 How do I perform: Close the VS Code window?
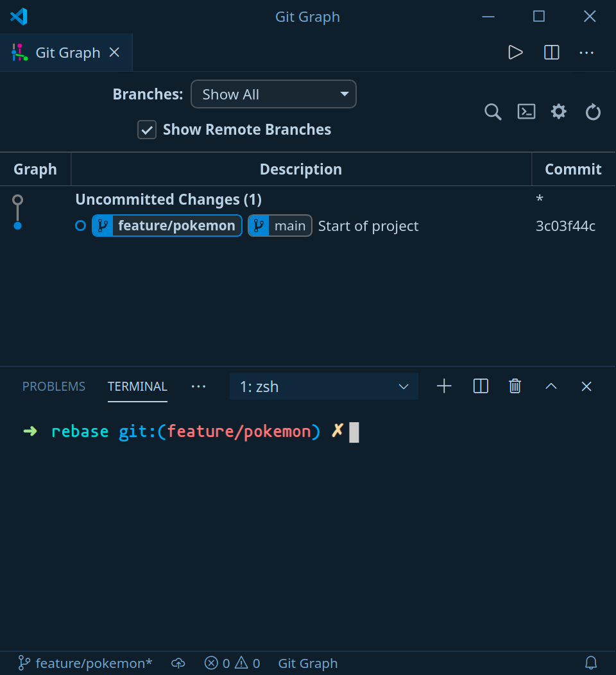coord(590,16)
